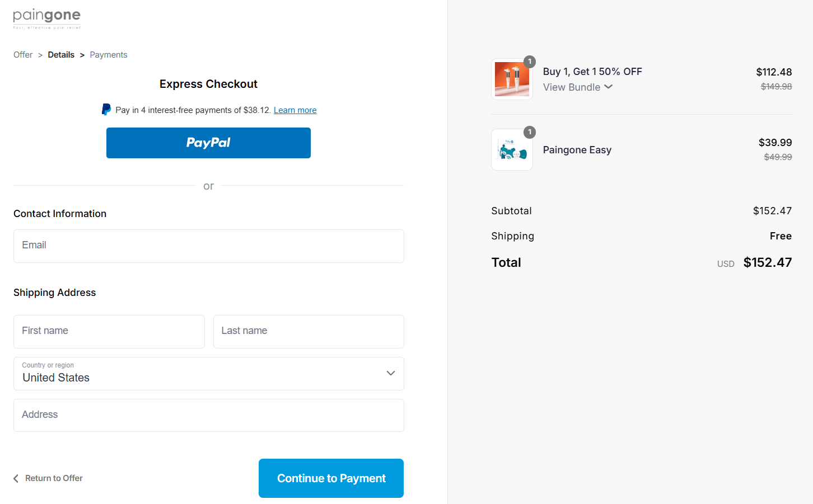Click the quantity badge on the bundle item
Image resolution: width=813 pixels, height=504 pixels.
click(530, 62)
